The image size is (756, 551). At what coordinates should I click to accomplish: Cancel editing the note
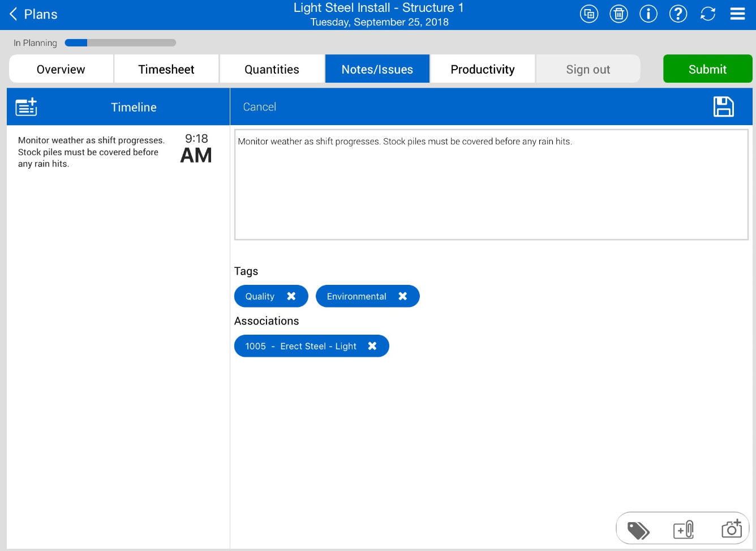coord(260,107)
